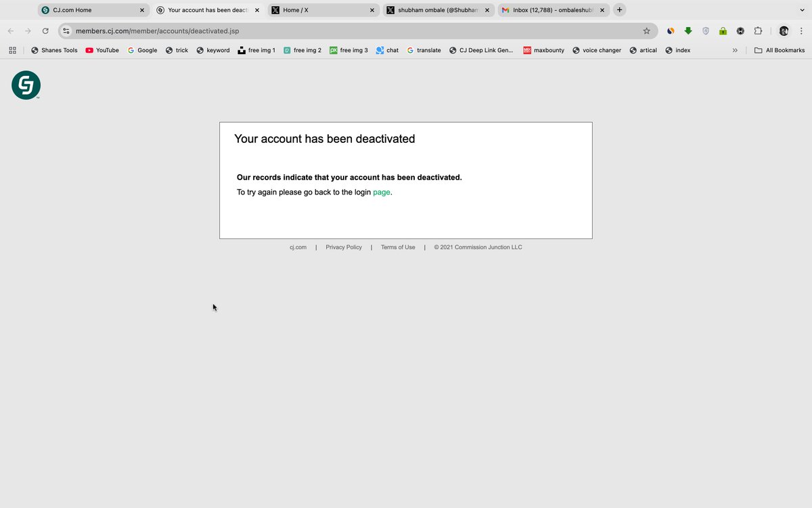The height and width of the screenshot is (508, 812).
Task: Follow the login 'page' link
Action: [x=382, y=192]
